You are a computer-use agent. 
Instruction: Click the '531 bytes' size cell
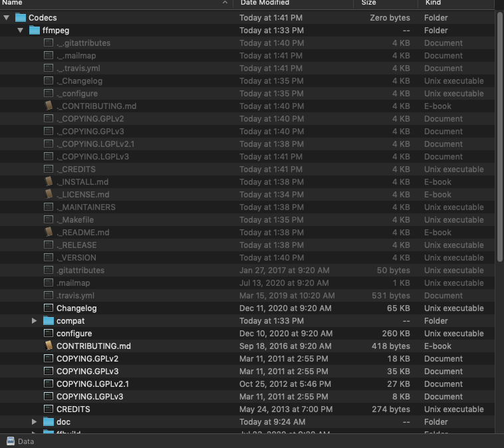[391, 296]
